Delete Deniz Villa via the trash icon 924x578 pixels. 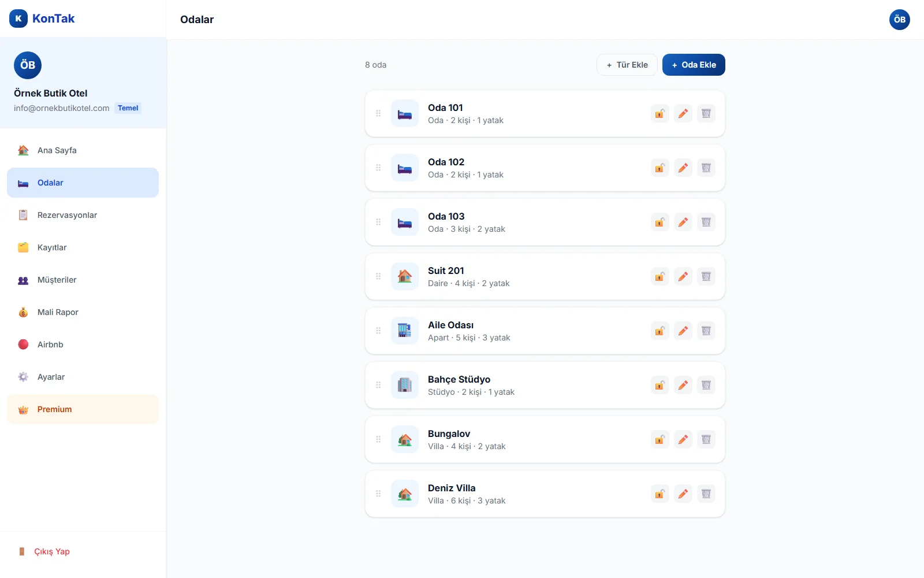(x=706, y=494)
